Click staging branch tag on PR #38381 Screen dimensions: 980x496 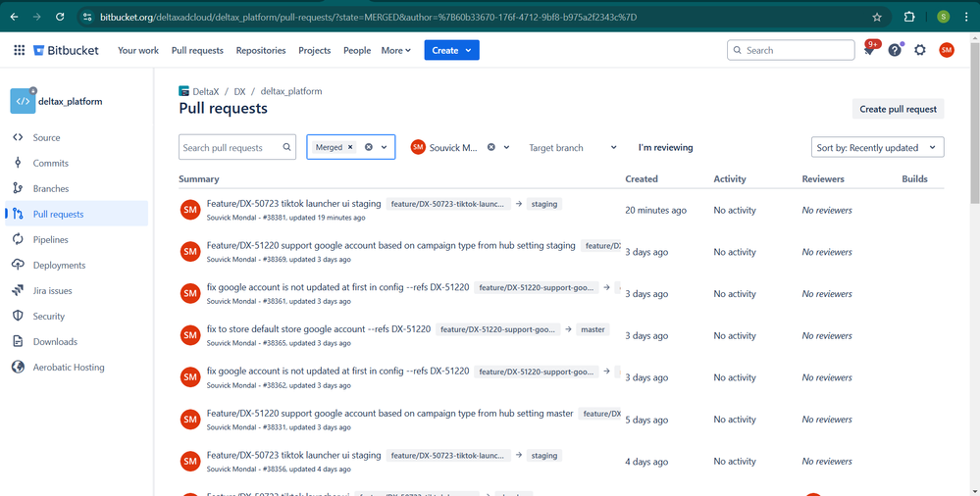(543, 204)
